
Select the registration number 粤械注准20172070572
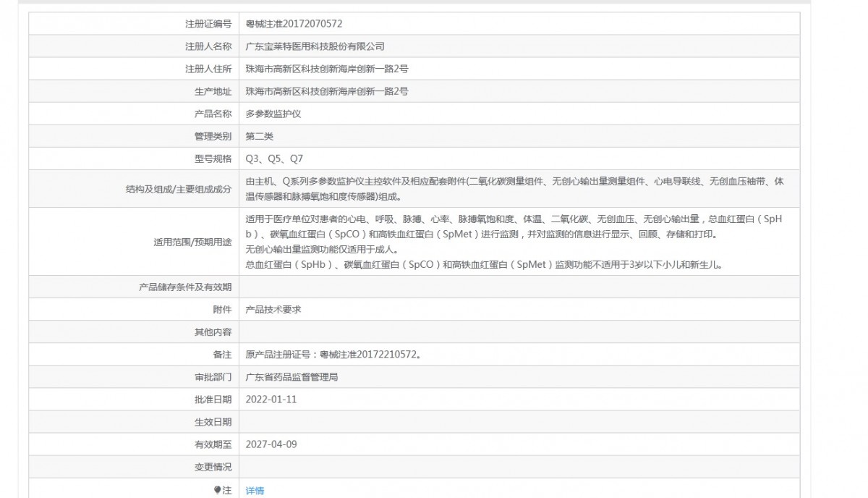[x=294, y=24]
